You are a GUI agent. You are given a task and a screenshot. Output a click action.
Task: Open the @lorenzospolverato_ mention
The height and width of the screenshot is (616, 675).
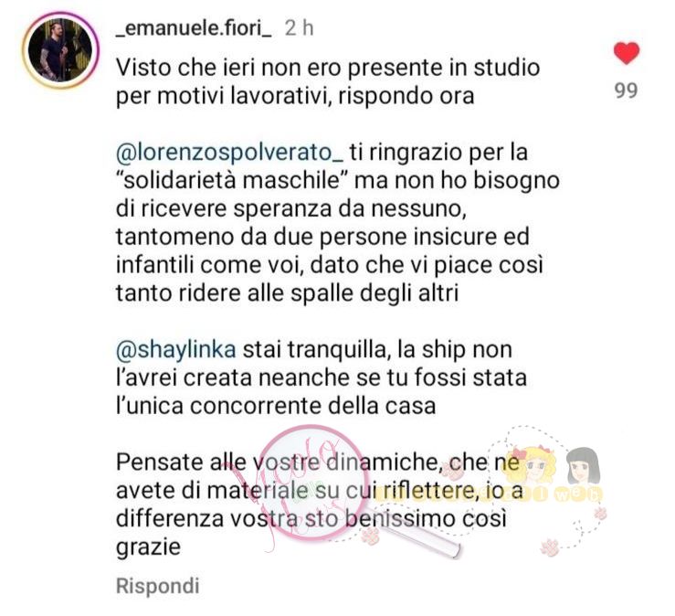pos(229,152)
